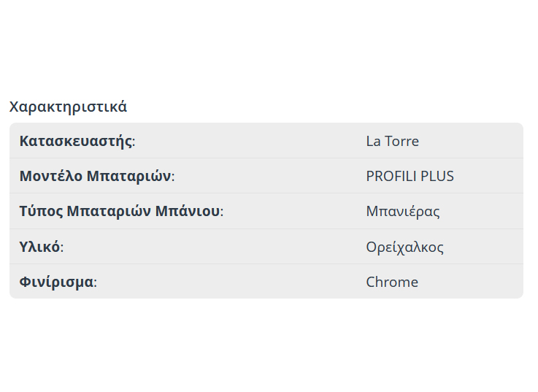
Task: Click the word PLUS in model value
Action: tap(437, 177)
